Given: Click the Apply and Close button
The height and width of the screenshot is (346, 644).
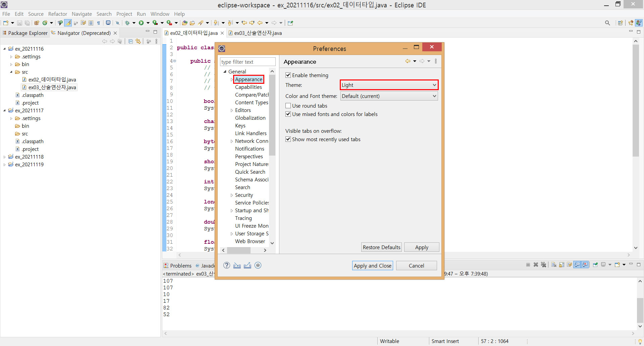Looking at the screenshot, I should [372, 266].
